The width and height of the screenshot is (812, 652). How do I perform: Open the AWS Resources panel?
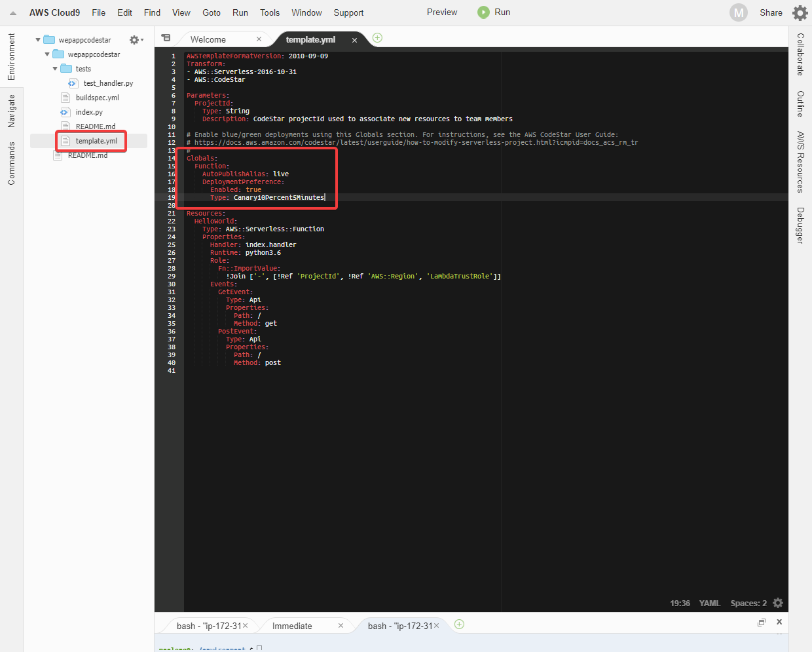tap(800, 162)
